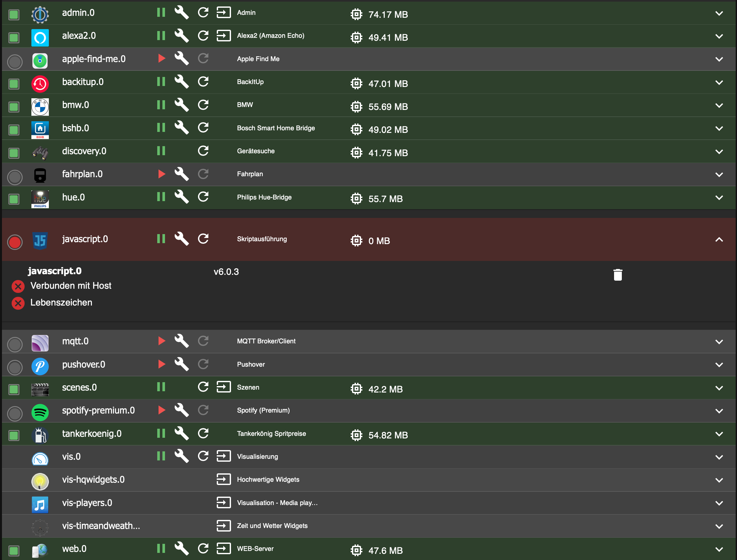Open wrench settings for alexa2.0
Image resolution: width=737 pixels, height=560 pixels.
click(181, 35)
